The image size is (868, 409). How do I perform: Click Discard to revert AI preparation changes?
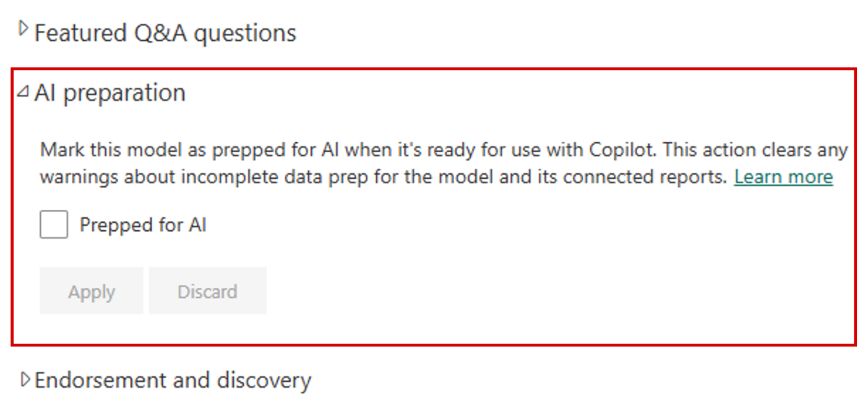(208, 290)
